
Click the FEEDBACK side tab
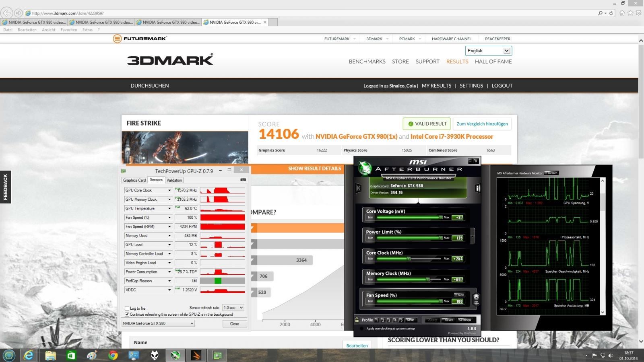[x=5, y=187]
